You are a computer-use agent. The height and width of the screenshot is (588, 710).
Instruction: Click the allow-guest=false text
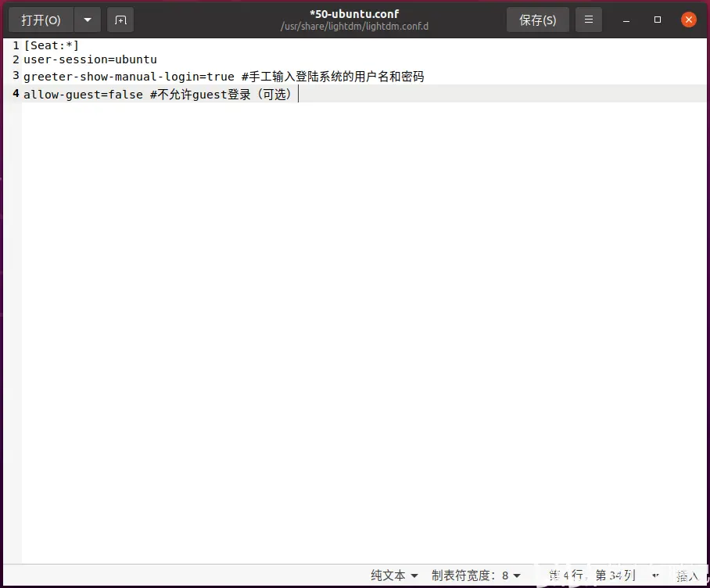[x=82, y=93]
